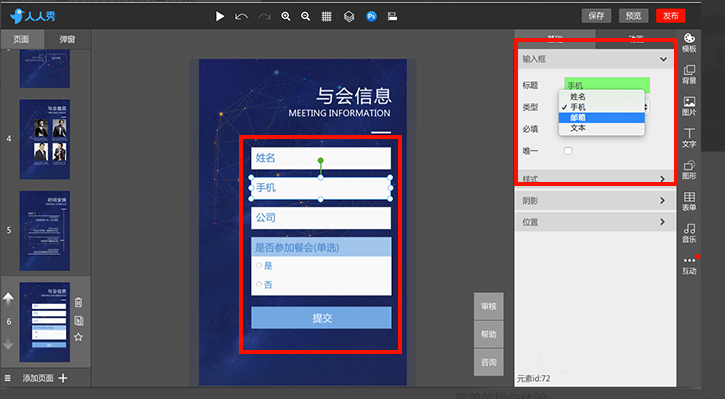The image size is (725, 399).
Task: Click the 提交 submit button on canvas
Action: tap(321, 318)
